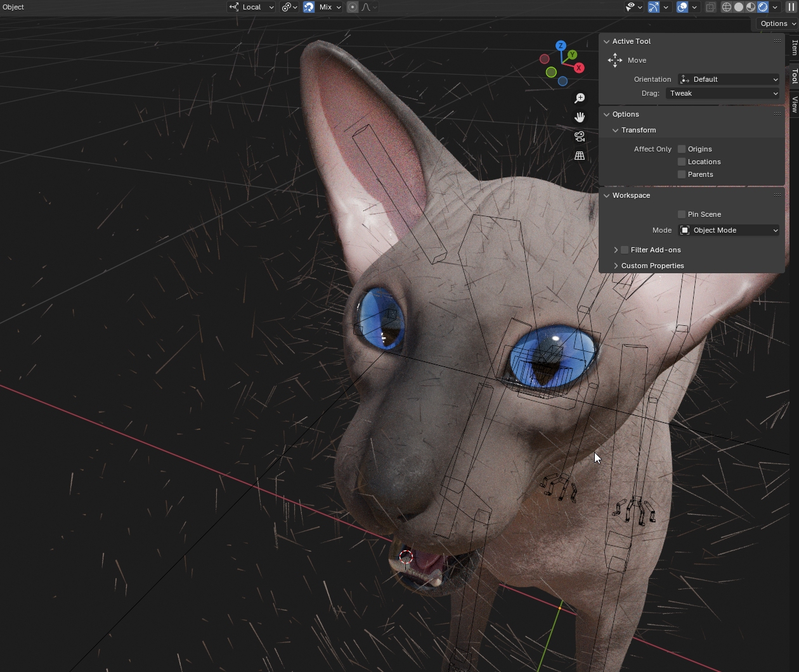
Task: Open the Orientation Default dropdown
Action: pos(729,79)
